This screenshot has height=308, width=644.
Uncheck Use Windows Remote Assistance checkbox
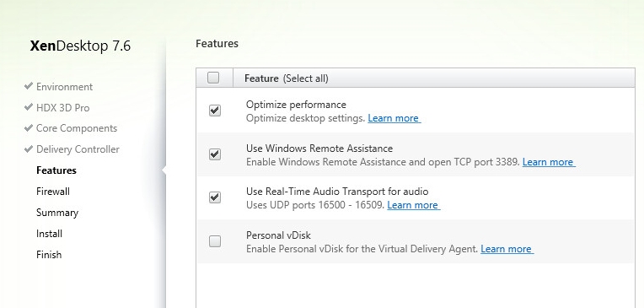(x=215, y=154)
